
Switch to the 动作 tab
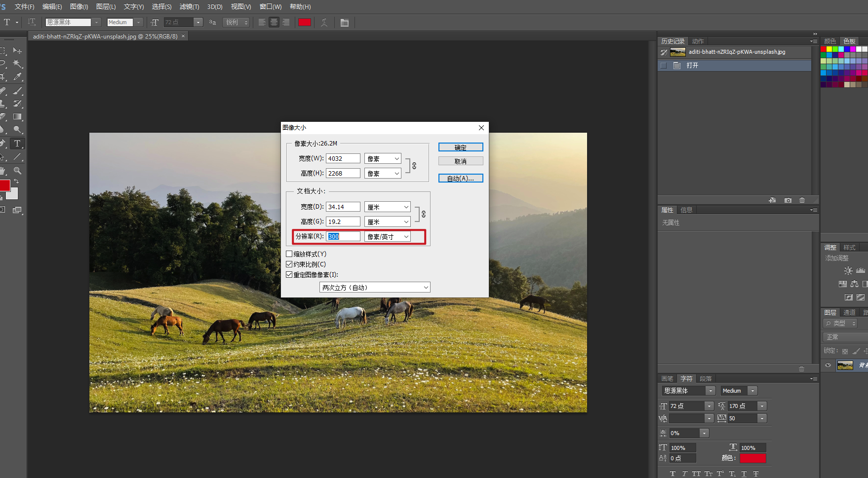[698, 41]
